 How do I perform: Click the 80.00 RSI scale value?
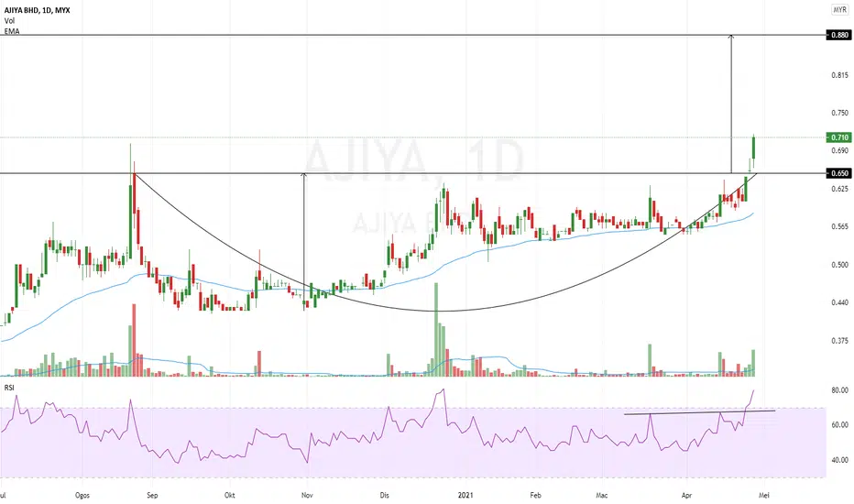coord(839,390)
